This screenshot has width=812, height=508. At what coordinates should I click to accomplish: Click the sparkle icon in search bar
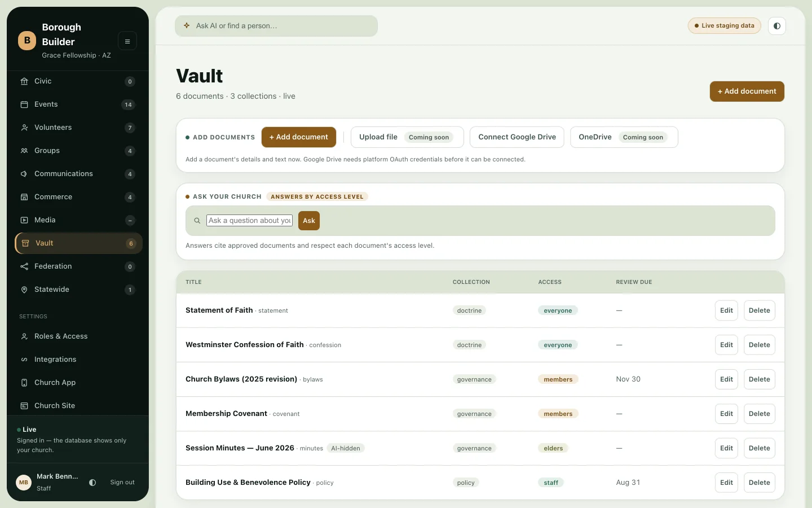pyautogui.click(x=187, y=26)
